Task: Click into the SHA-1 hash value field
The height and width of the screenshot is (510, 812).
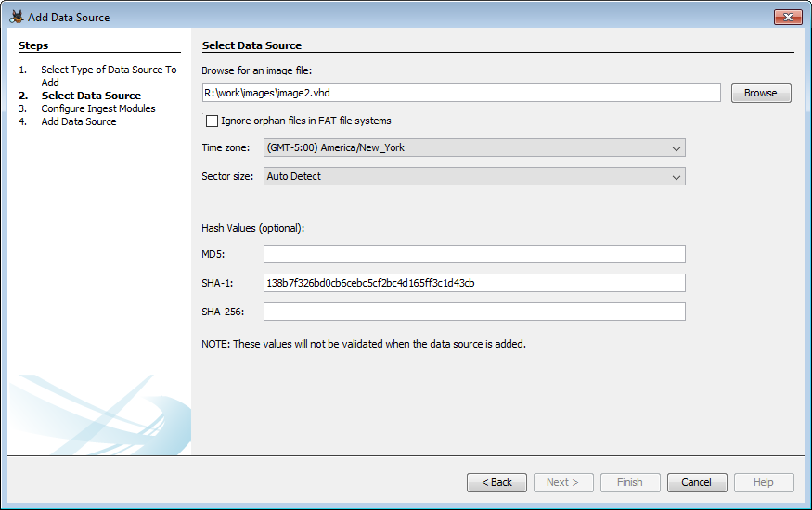Action: click(x=474, y=283)
